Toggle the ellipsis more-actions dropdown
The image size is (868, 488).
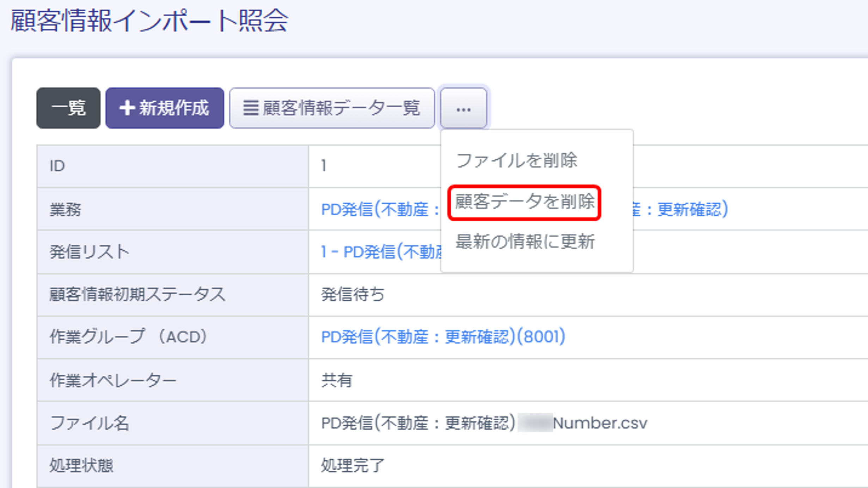(463, 108)
